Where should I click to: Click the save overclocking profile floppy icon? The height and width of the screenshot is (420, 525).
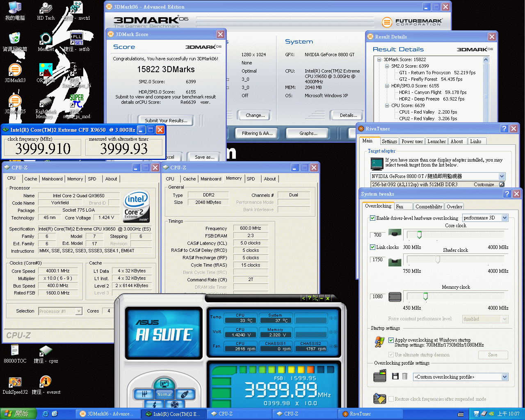pos(395,377)
